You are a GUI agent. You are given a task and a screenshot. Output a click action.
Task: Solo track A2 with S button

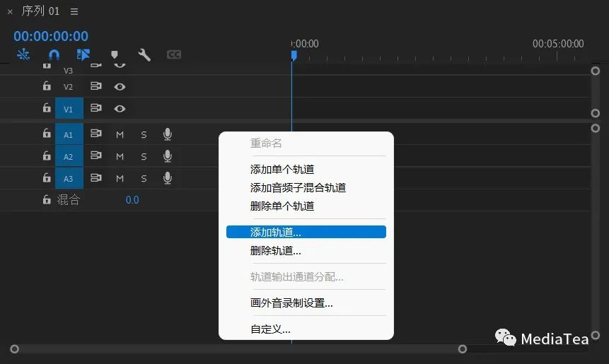click(x=144, y=156)
